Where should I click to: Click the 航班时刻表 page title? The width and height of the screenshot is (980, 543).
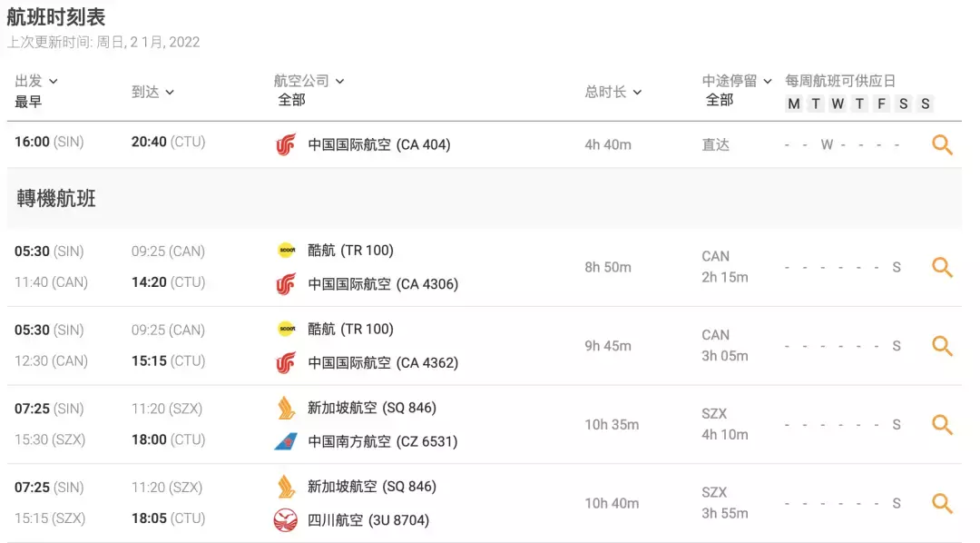pos(55,16)
